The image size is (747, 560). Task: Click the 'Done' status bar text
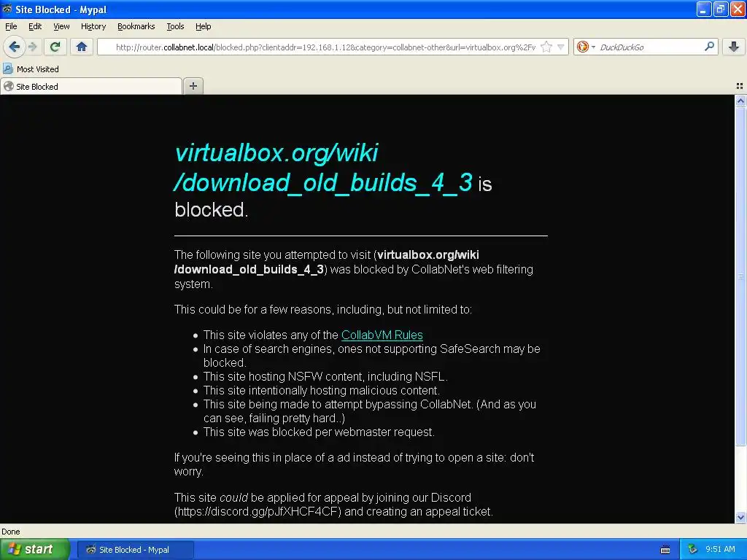pos(10,532)
